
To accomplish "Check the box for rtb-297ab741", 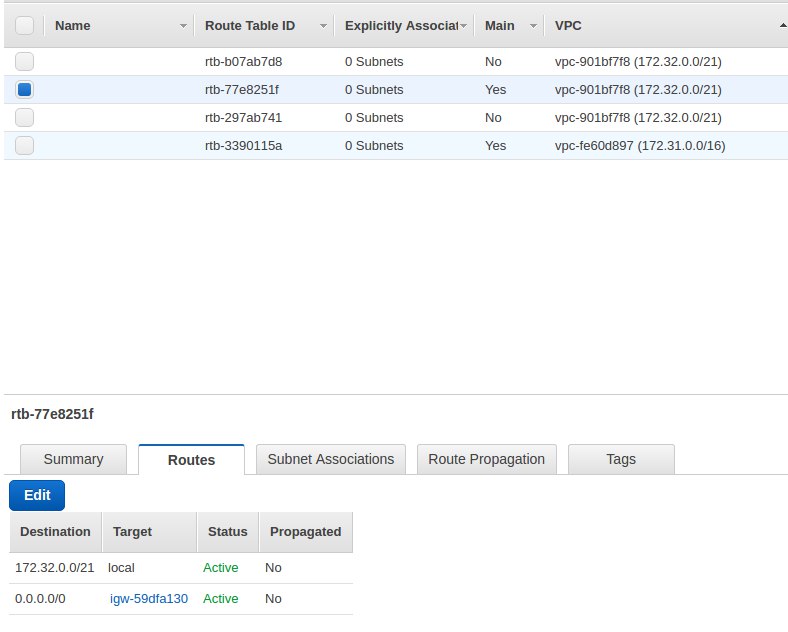I will [25, 117].
